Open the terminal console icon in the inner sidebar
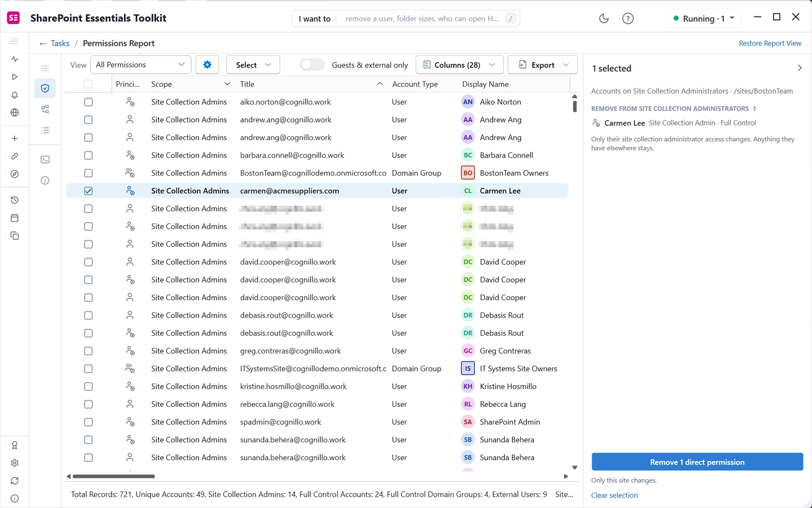The image size is (812, 508). tap(45, 160)
